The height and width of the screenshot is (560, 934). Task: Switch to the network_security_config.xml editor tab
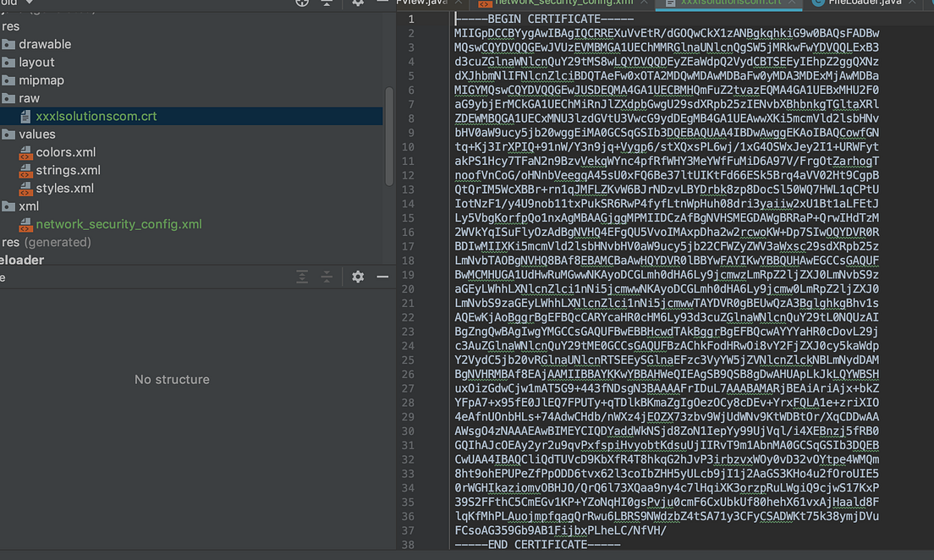pos(563,3)
